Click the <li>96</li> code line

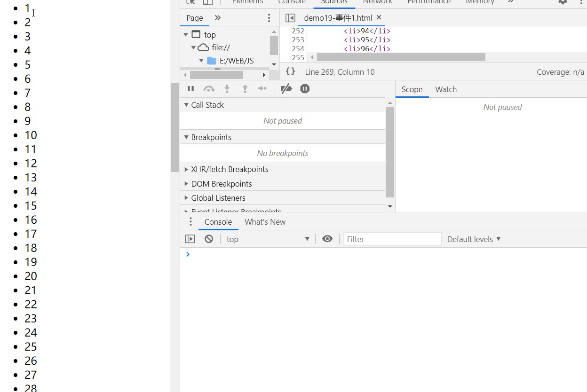pos(367,48)
